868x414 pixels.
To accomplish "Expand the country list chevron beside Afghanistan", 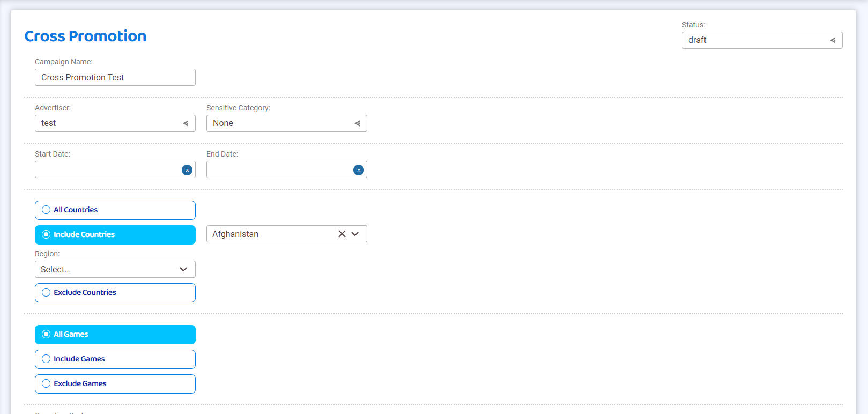I will coord(355,234).
